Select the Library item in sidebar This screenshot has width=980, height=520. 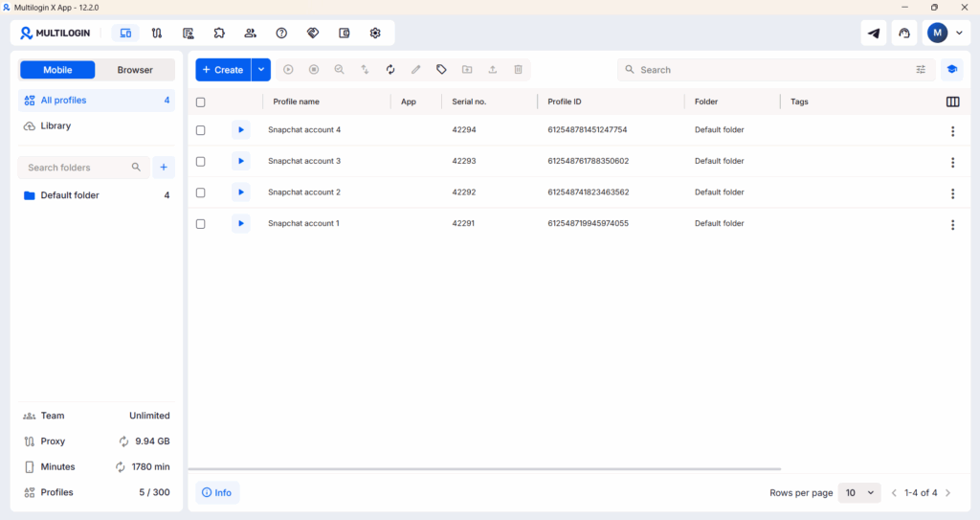[56, 126]
